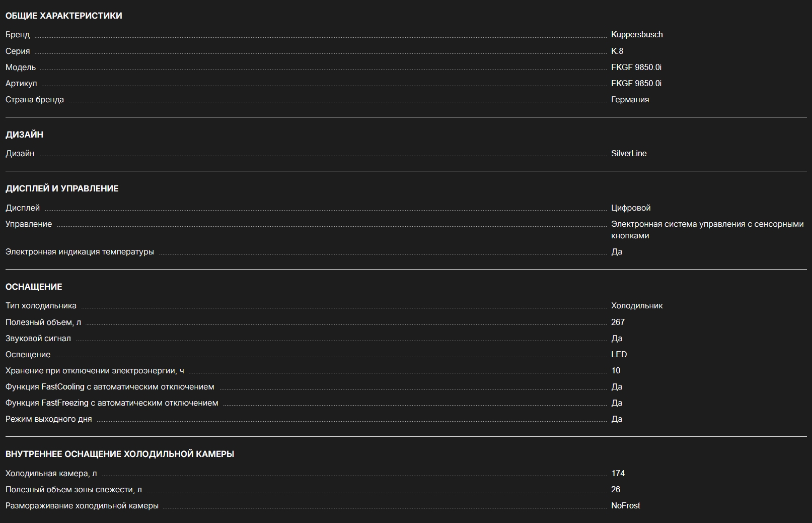Select the FKGF 9850.0i value in Модель row
This screenshot has width=812, height=523.
click(x=636, y=67)
